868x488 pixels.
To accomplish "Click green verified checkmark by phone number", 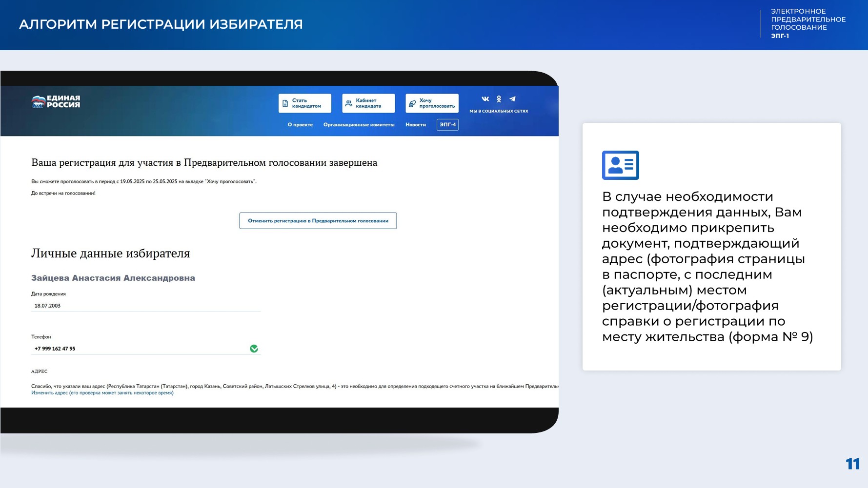I will 254,349.
